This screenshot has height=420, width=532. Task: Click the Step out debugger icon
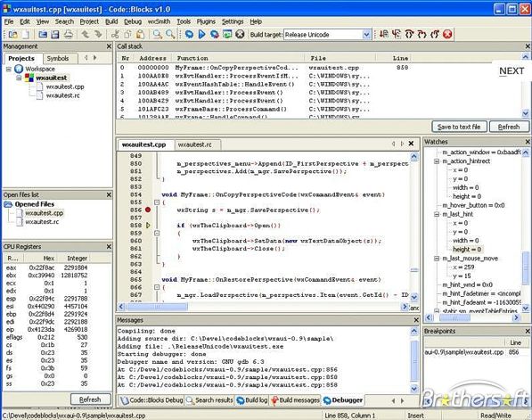point(435,34)
